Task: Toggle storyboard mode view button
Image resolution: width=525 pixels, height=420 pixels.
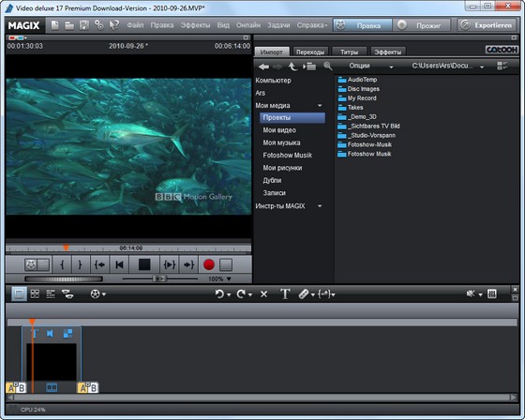Action: (19, 294)
